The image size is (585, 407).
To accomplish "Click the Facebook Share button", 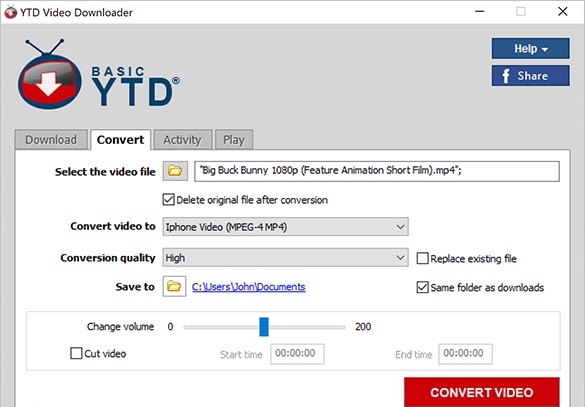I will 530,76.
